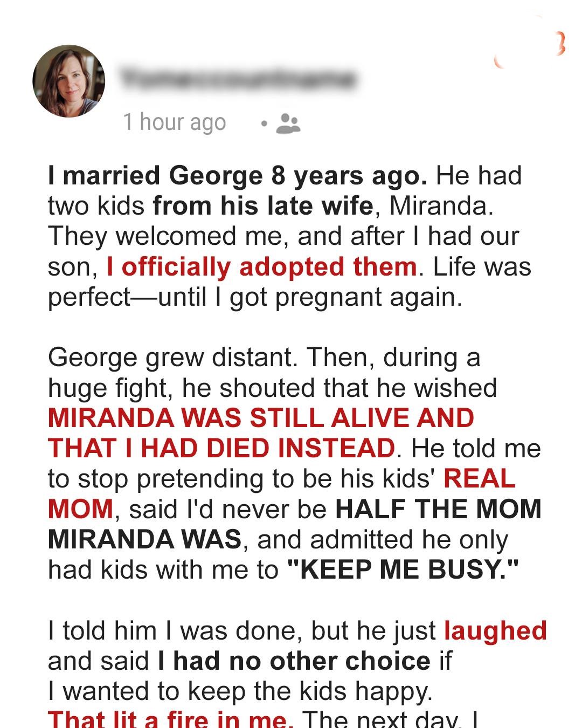Screen dimensions: 582x728
Task: Click bold text "MIRANDA WAS"
Action: [x=144, y=539]
